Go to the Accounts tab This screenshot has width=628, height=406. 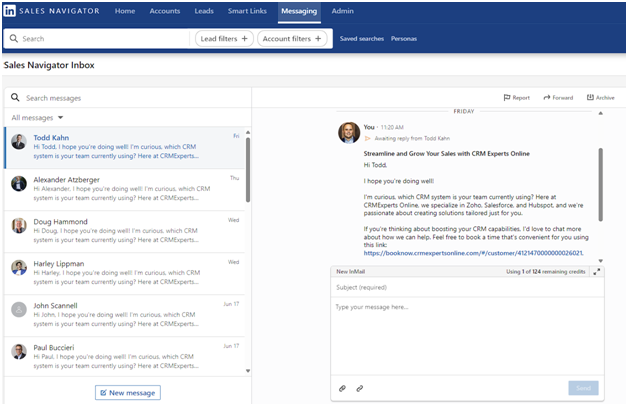(165, 11)
